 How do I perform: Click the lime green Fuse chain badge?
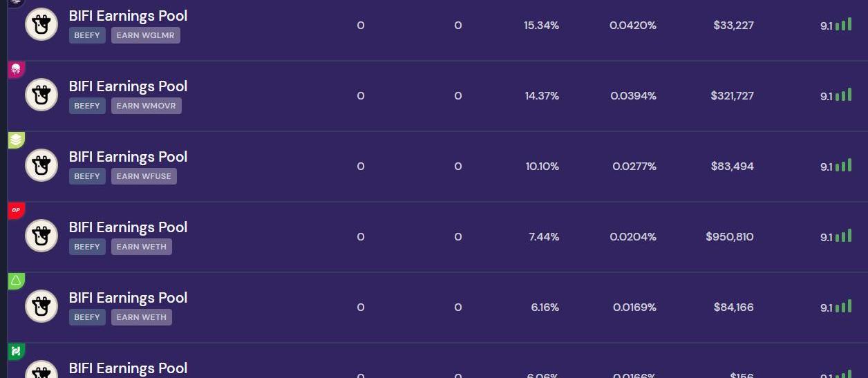(x=16, y=140)
